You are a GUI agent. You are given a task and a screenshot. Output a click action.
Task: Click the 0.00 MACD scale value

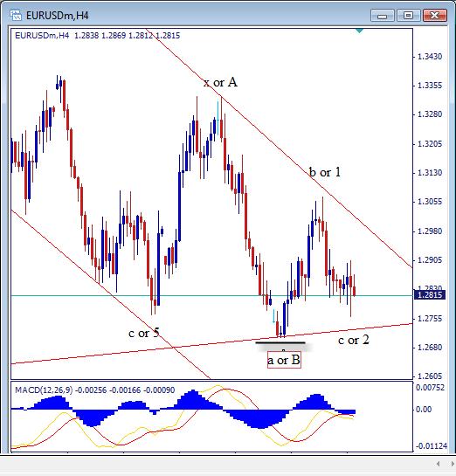pyautogui.click(x=424, y=410)
